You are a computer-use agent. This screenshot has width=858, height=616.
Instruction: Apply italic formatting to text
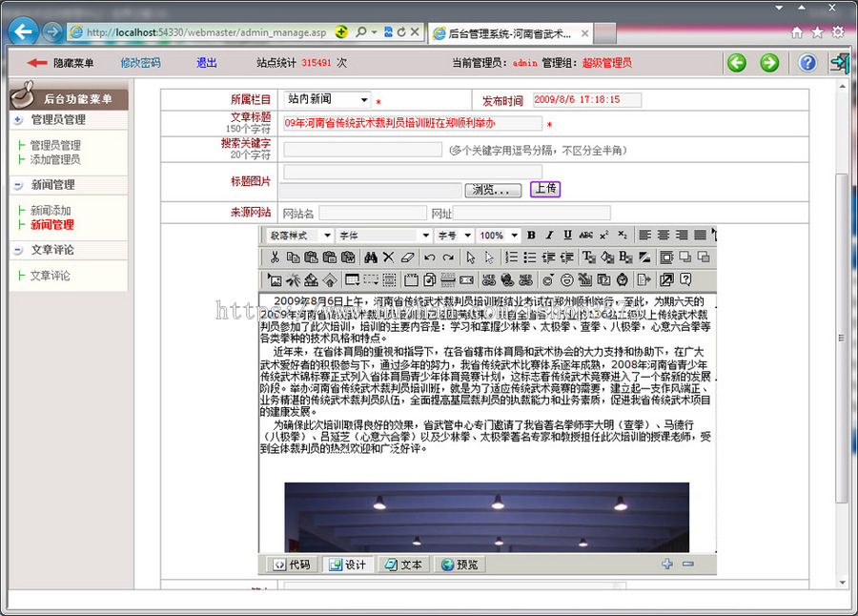coord(549,234)
